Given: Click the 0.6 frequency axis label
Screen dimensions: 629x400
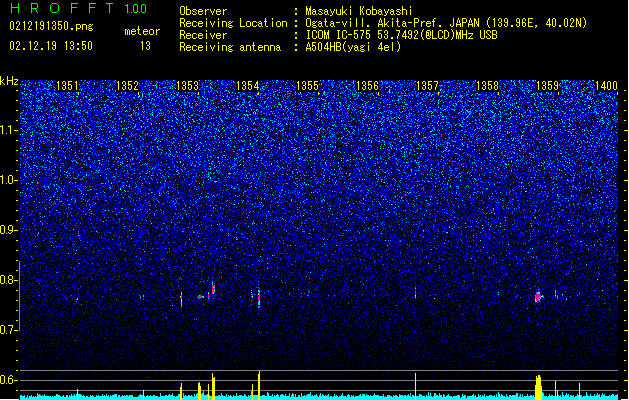Looking at the screenshot, I should coord(9,380).
